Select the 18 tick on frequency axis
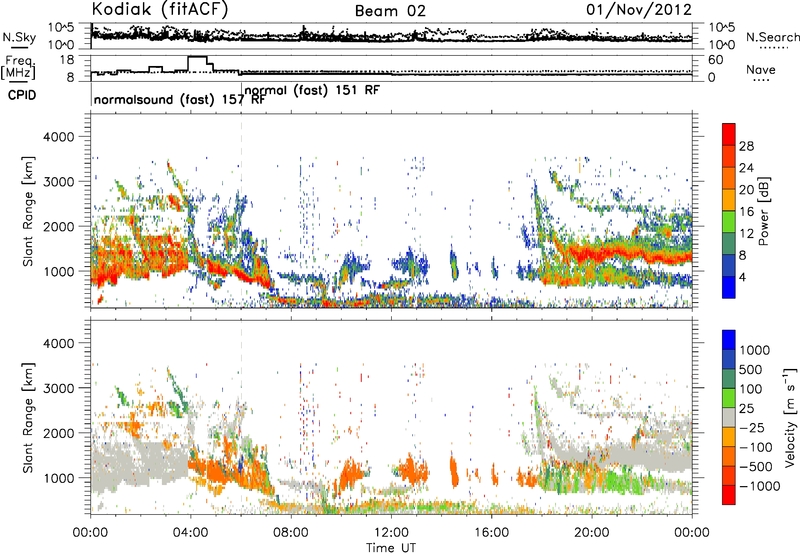Image resolution: width=800 pixels, height=554 pixels. [67, 60]
